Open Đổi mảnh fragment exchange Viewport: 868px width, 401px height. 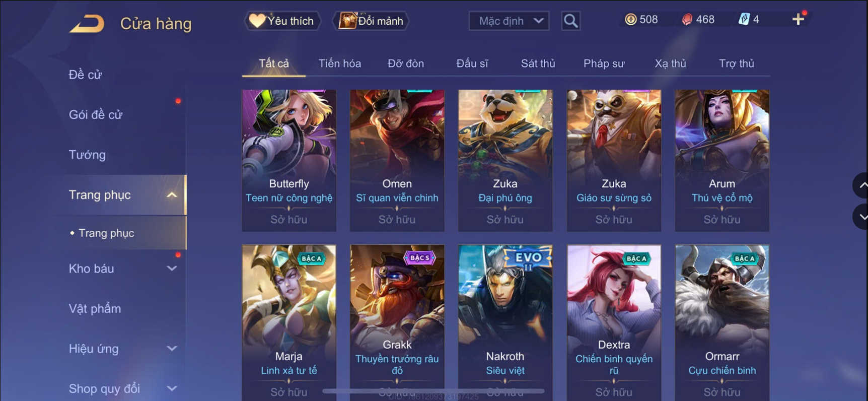[371, 21]
